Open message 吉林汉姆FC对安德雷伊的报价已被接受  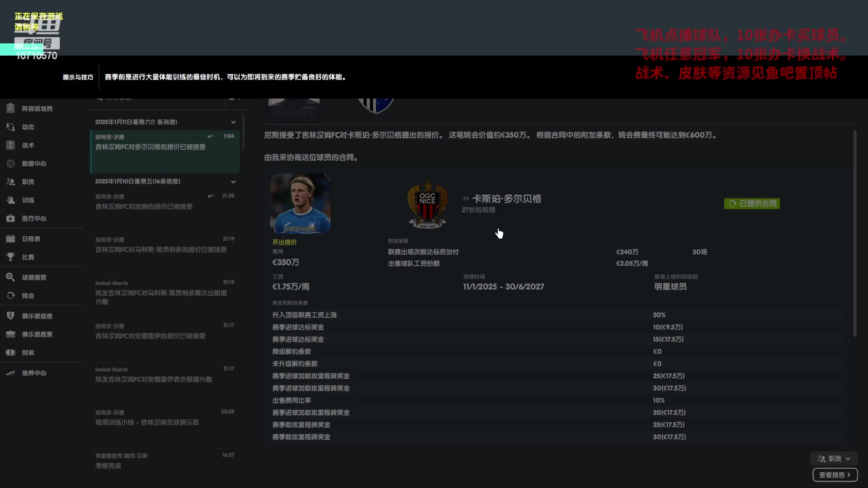point(165,340)
